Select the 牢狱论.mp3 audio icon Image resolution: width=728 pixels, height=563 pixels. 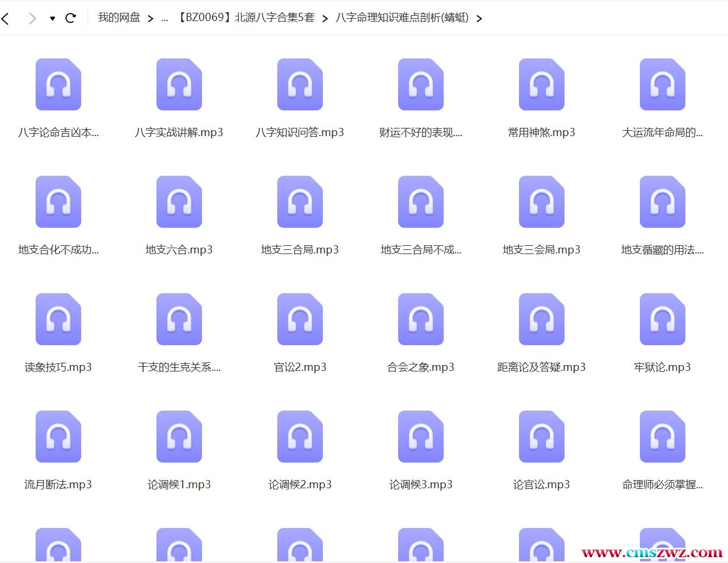[663, 319]
